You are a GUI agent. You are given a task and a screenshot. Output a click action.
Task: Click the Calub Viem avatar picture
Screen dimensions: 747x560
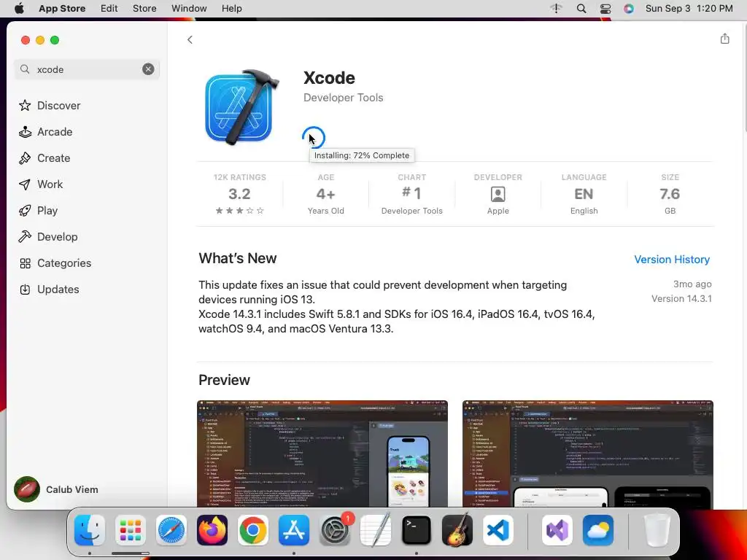27,489
